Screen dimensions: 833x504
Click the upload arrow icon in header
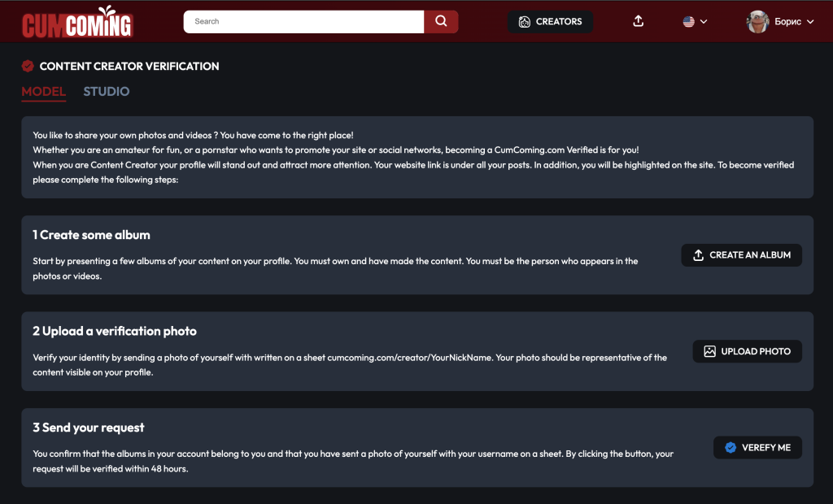638,21
